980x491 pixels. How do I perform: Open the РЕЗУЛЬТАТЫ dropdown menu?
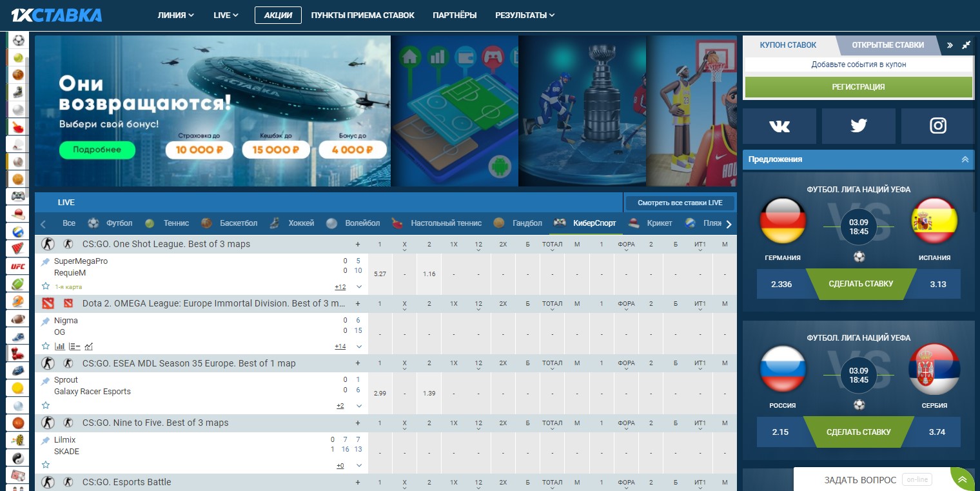525,15
